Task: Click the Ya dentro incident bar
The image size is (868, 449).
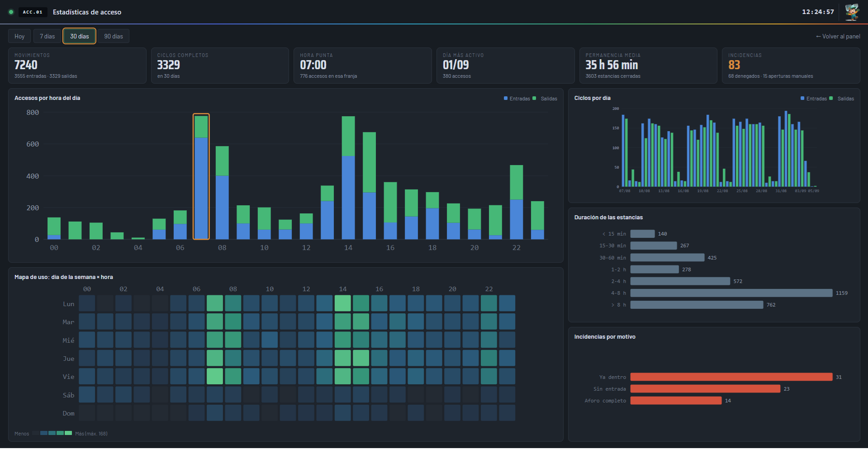Action: point(731,377)
